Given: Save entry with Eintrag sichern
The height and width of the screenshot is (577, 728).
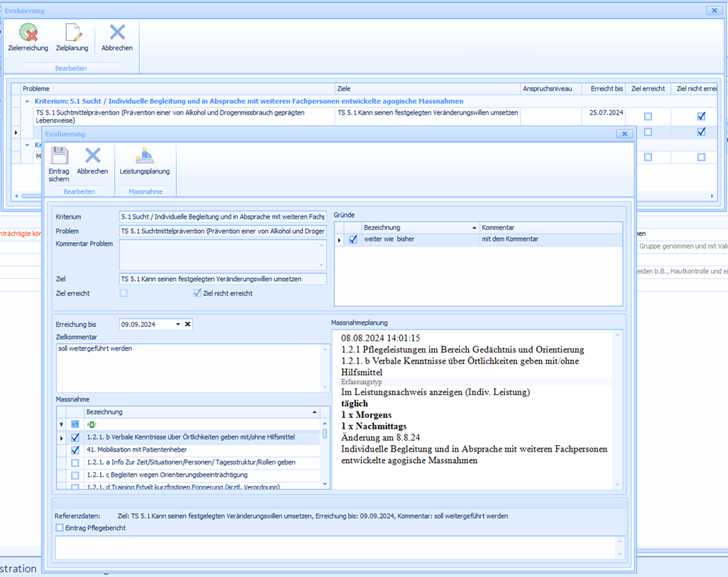Looking at the screenshot, I should coord(59,157).
